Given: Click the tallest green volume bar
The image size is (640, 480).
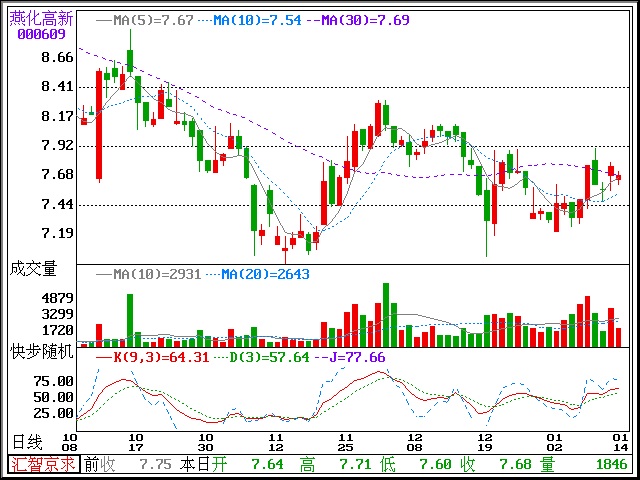Looking at the screenshot, I should tap(386, 315).
